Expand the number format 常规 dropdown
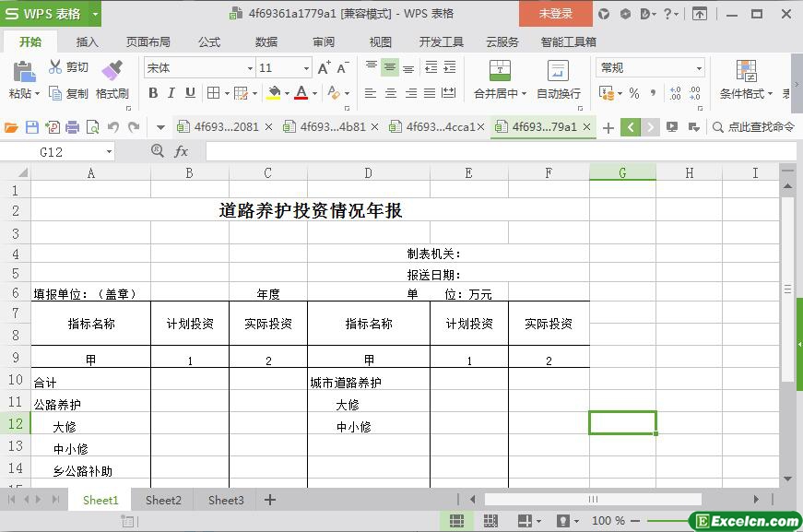This screenshot has width=803, height=532. [x=699, y=68]
